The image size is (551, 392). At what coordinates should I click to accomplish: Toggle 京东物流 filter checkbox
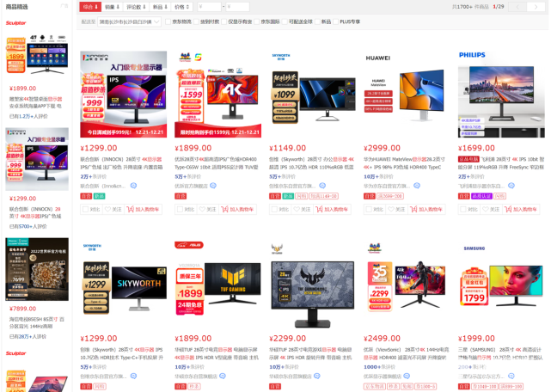click(x=168, y=21)
